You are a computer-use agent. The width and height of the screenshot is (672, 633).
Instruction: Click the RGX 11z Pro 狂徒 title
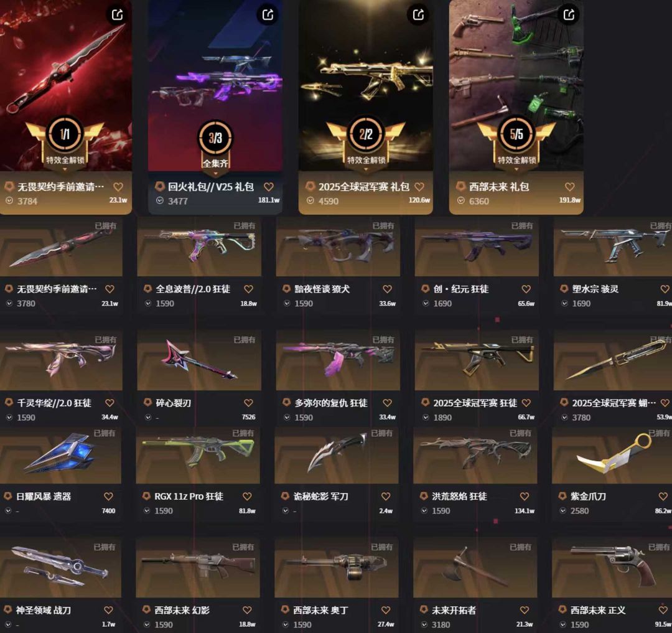pyautogui.click(x=189, y=496)
